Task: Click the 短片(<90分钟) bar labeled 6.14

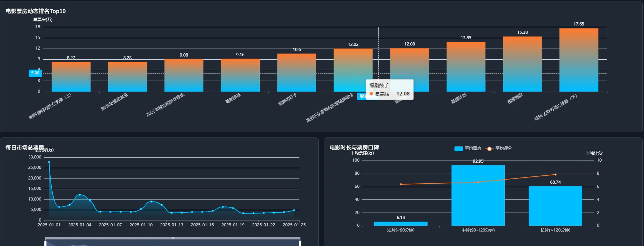Action: pyautogui.click(x=401, y=224)
